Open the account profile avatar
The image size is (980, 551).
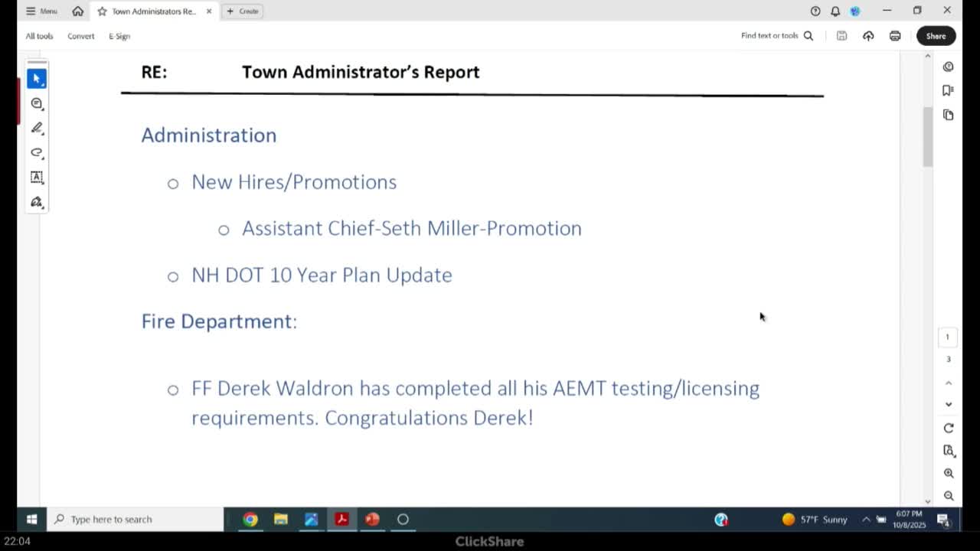tap(855, 11)
